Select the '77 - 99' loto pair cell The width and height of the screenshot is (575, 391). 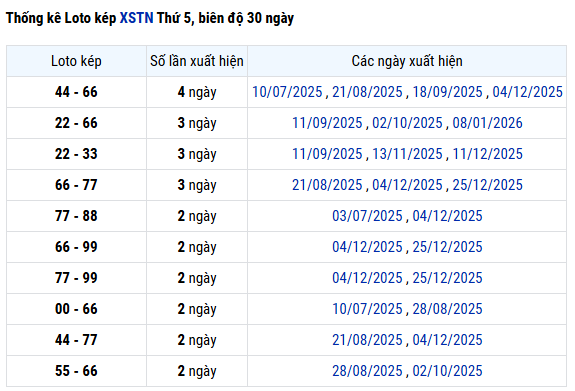pos(76,278)
